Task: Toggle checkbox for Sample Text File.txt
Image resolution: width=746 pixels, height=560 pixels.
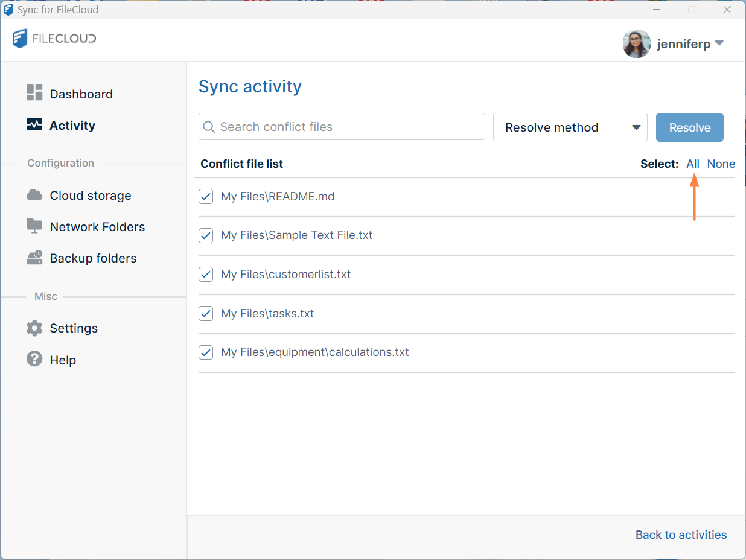Action: tap(206, 235)
